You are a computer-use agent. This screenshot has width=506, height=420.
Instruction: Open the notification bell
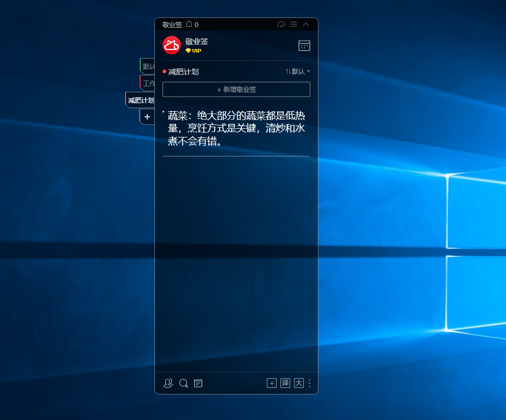[190, 24]
